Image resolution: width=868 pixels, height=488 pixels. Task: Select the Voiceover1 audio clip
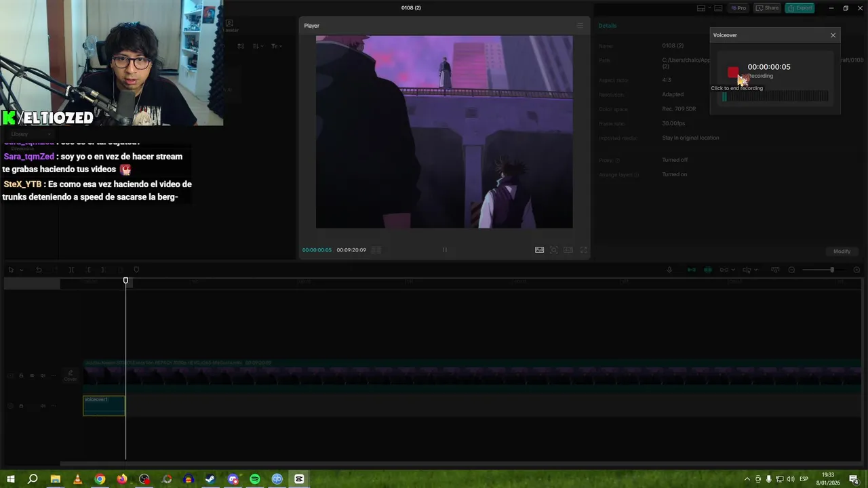[104, 405]
